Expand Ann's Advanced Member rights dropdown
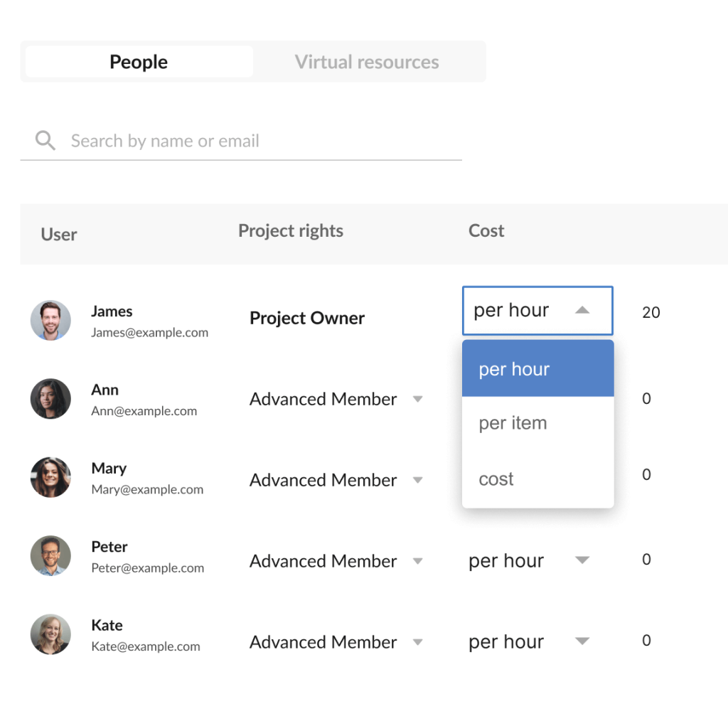Image resolution: width=728 pixels, height=709 pixels. 336,400
